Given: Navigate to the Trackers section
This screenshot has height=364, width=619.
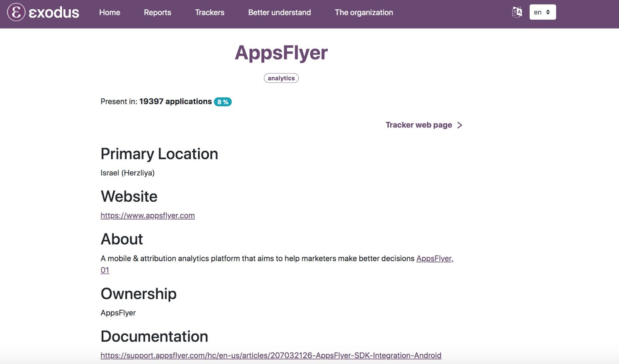Looking at the screenshot, I should (210, 12).
